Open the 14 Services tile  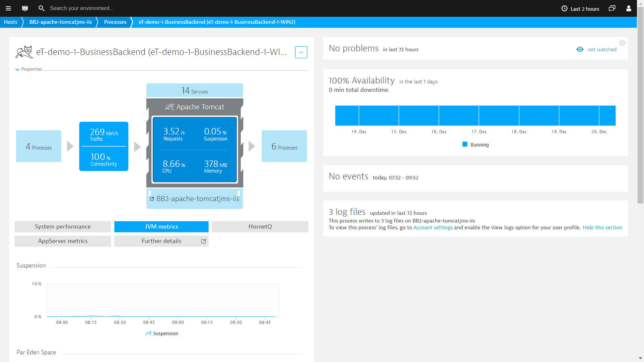[195, 90]
